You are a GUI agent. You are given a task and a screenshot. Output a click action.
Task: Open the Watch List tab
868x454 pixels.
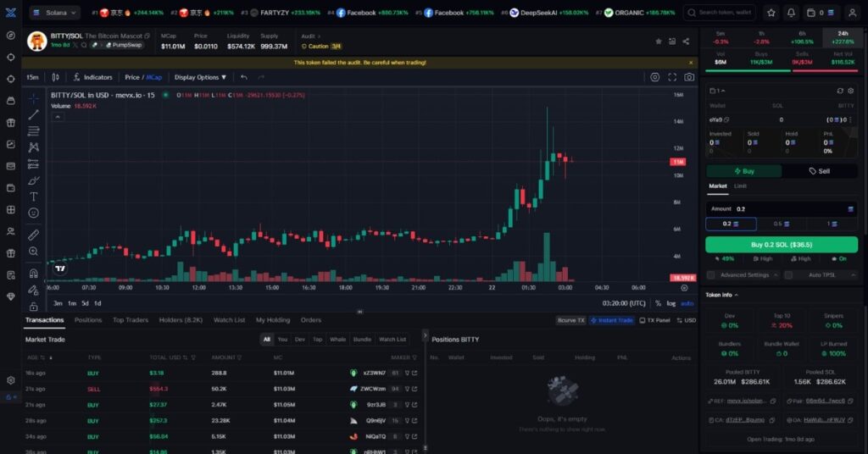tap(229, 320)
